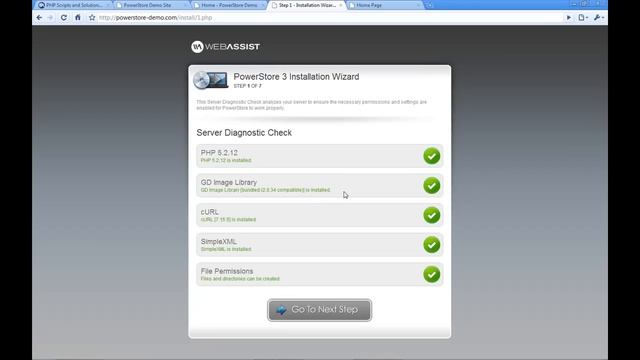Click the File Permissions green check
Image resolution: width=640 pixels, height=360 pixels.
[431, 274]
